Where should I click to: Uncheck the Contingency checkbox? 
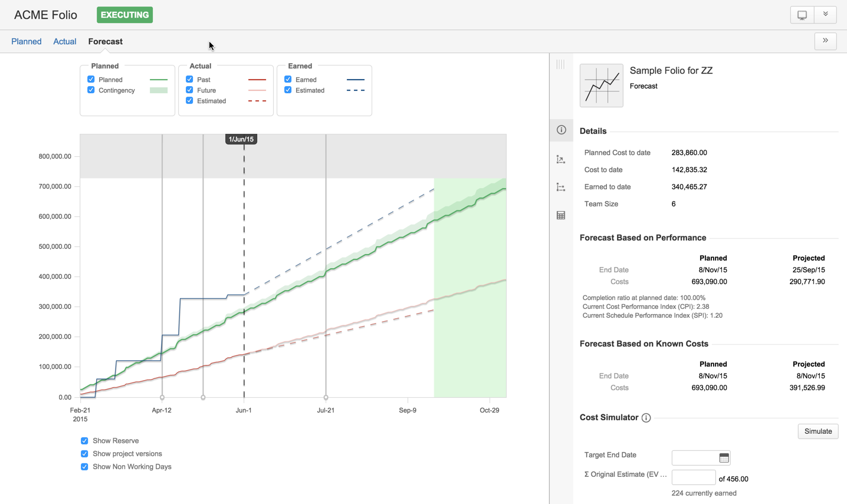[x=91, y=90]
